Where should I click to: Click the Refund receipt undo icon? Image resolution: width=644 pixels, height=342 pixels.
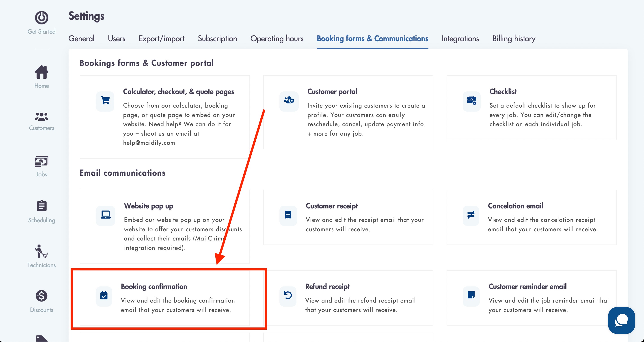pyautogui.click(x=288, y=296)
